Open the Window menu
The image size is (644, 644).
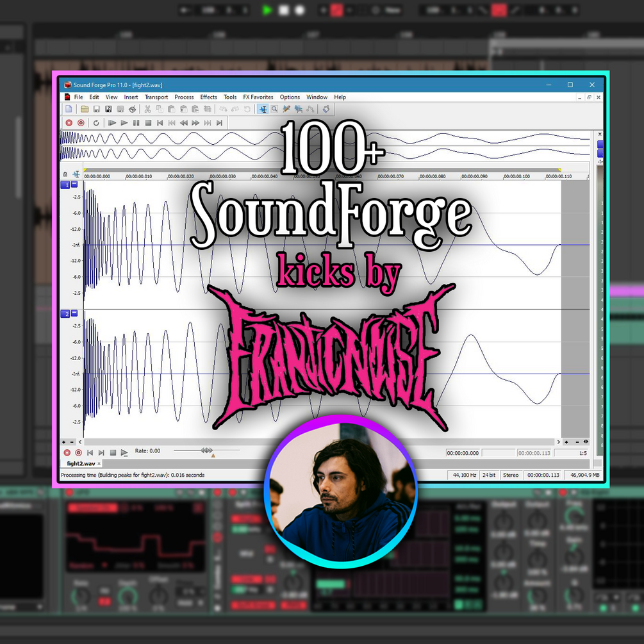tap(317, 97)
